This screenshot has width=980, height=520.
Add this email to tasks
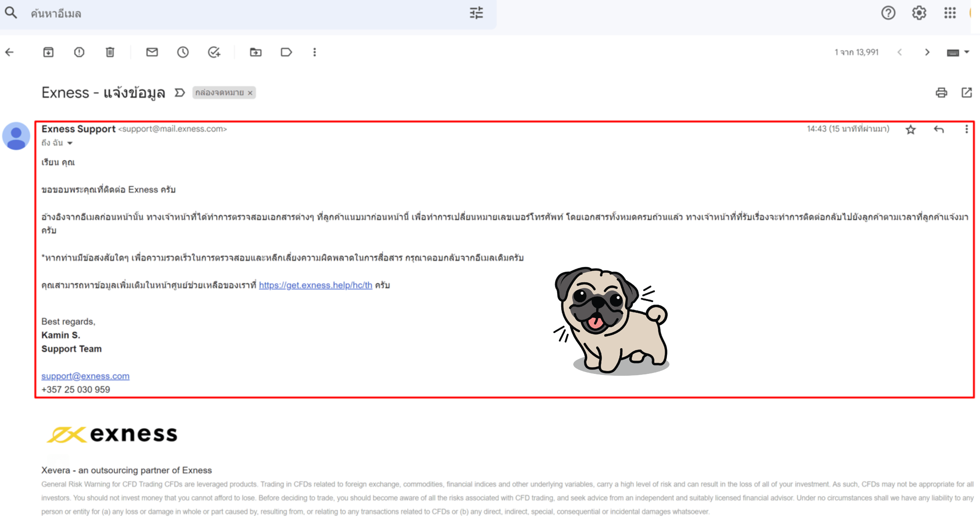coord(214,52)
